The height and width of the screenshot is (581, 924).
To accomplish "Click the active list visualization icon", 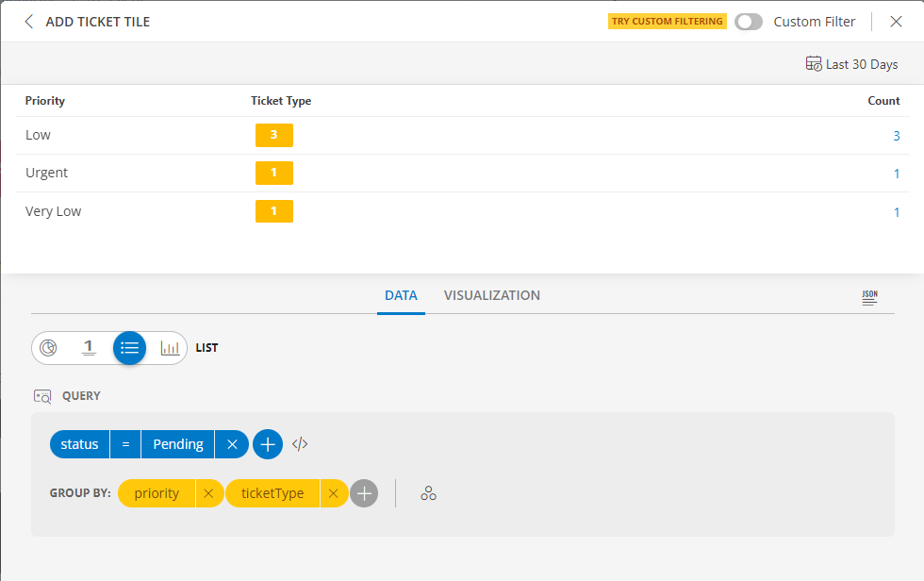I will point(129,347).
